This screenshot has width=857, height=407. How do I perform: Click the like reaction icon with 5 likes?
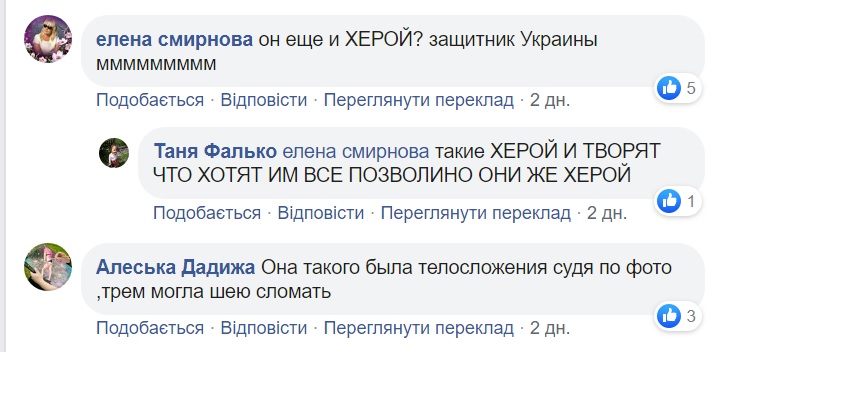pos(669,88)
